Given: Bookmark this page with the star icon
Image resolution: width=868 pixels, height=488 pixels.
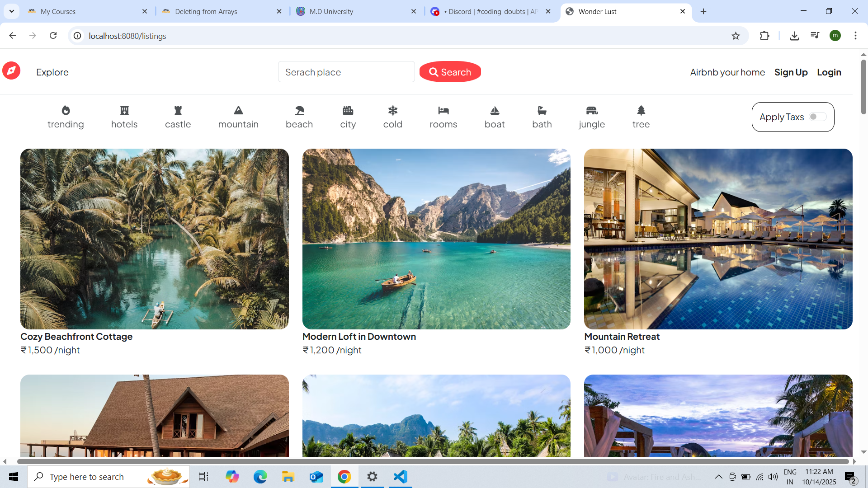Looking at the screenshot, I should click(736, 36).
